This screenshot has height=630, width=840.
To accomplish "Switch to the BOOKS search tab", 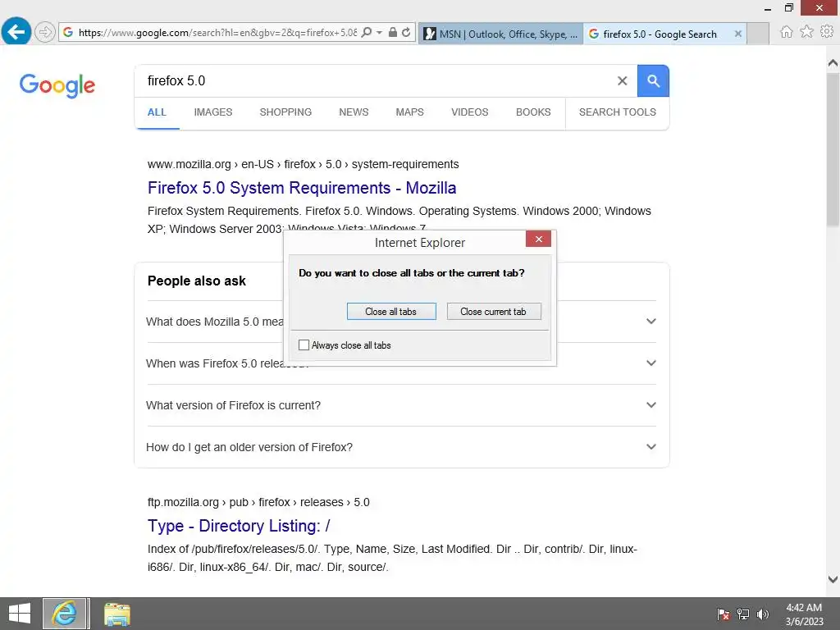I will coord(533,112).
